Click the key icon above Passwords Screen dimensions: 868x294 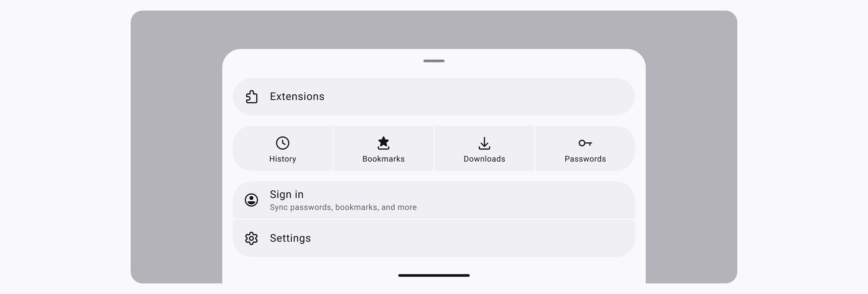pyautogui.click(x=585, y=143)
